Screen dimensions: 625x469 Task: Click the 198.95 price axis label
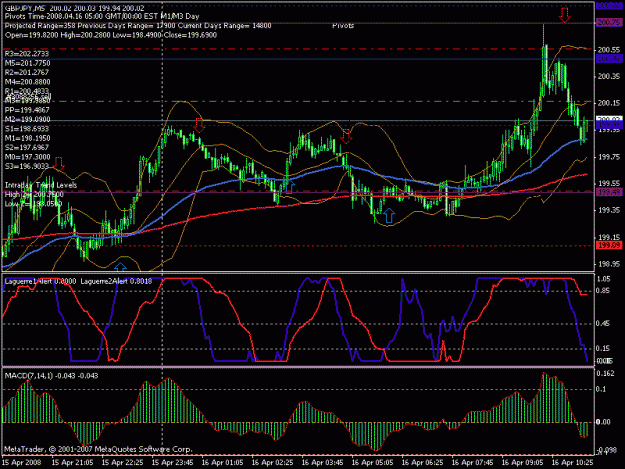(x=608, y=264)
